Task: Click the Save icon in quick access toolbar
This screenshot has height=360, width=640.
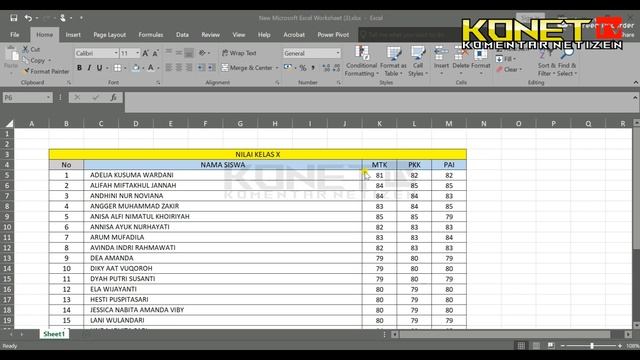Action: (x=13, y=18)
